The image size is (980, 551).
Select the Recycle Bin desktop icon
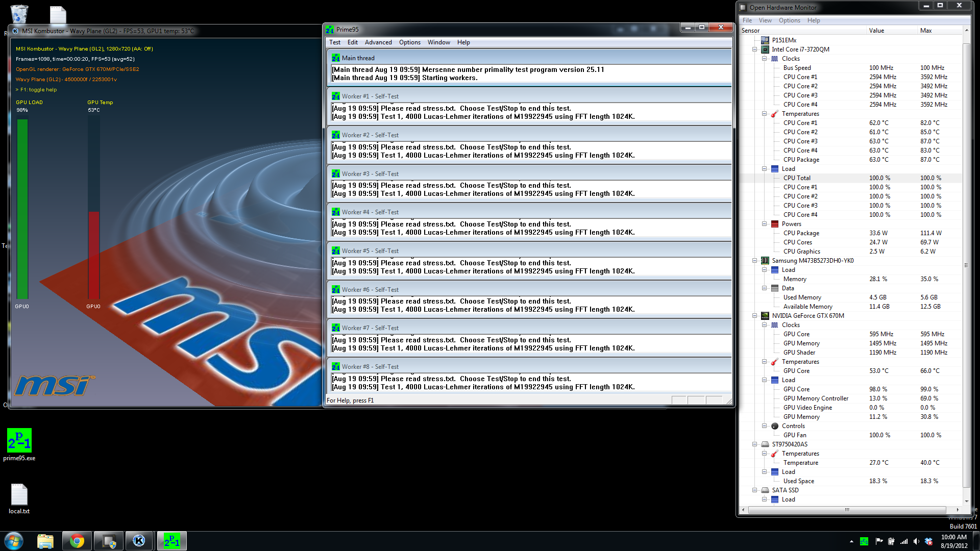click(19, 14)
